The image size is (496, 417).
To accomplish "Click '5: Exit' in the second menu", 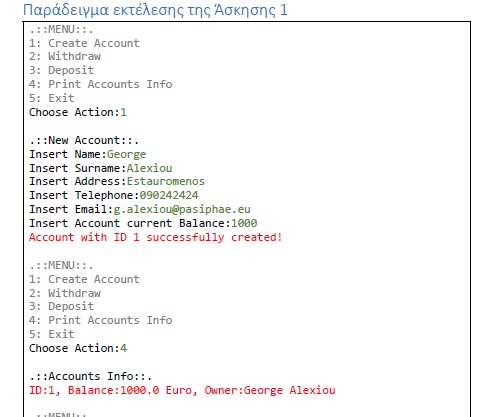I will point(52,334).
